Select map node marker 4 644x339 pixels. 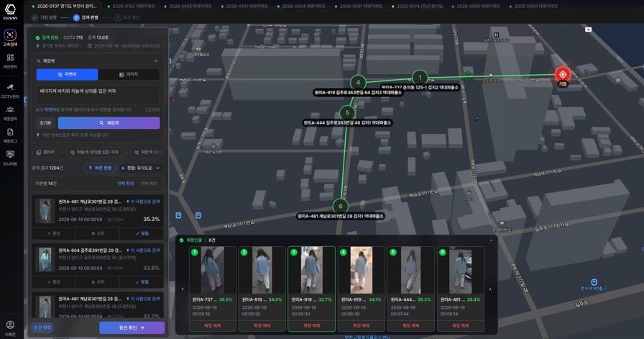click(x=358, y=82)
